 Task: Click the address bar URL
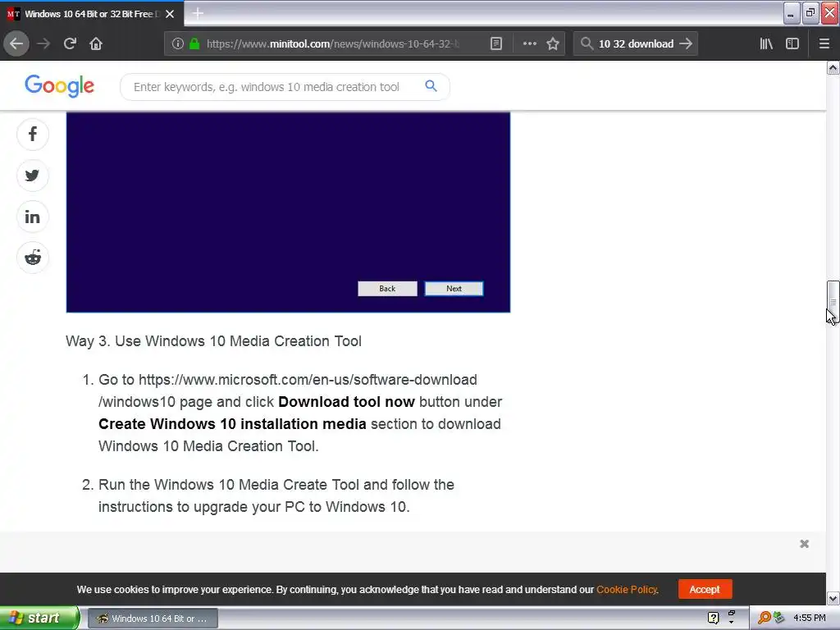point(332,44)
